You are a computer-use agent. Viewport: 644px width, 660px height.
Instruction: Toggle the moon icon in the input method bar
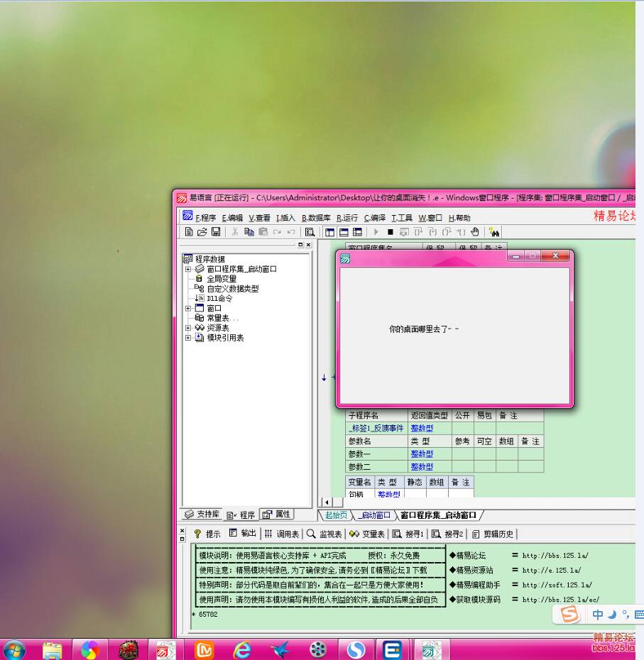612,615
